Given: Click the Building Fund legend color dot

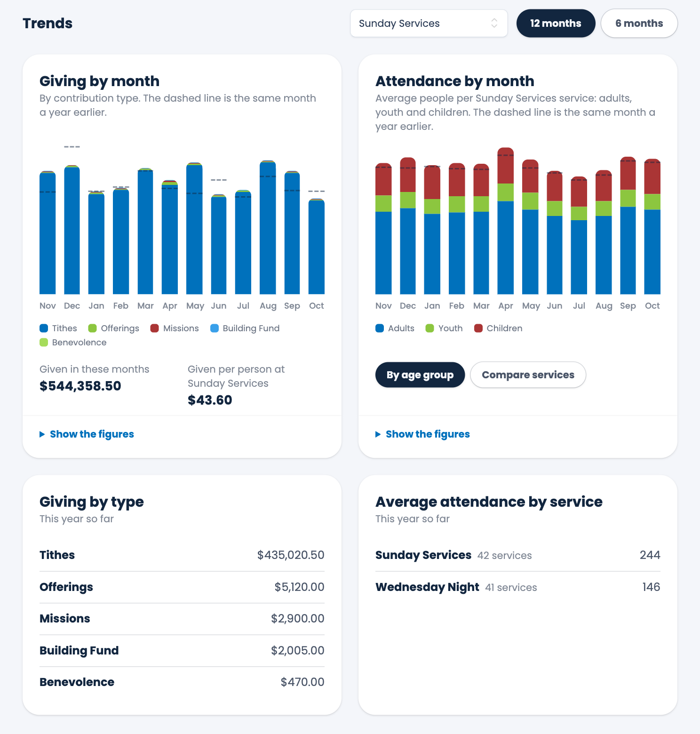Looking at the screenshot, I should pyautogui.click(x=215, y=328).
